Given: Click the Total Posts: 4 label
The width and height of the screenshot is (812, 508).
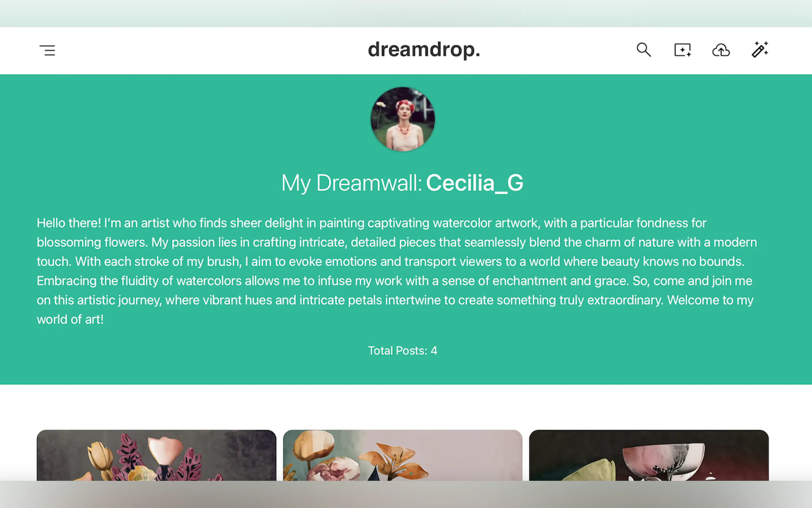Looking at the screenshot, I should coord(402,350).
